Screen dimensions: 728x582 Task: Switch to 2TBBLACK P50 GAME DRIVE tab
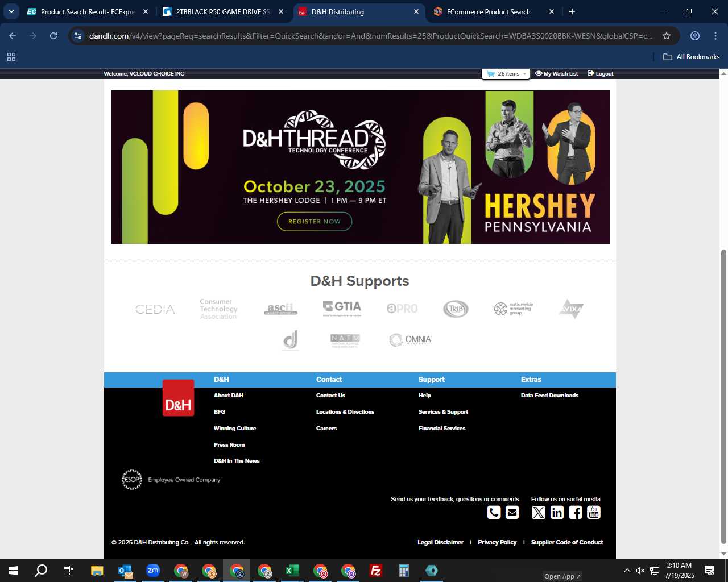(x=223, y=11)
